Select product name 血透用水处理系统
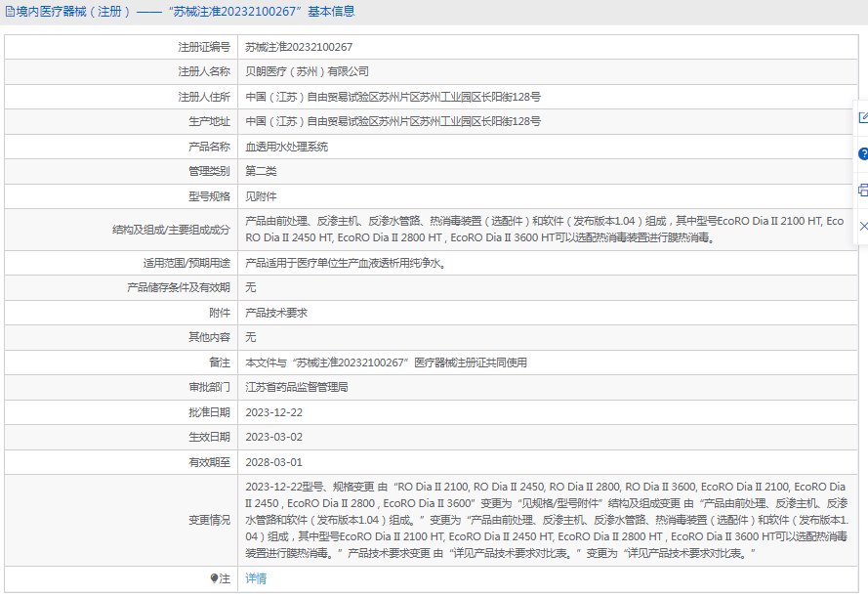This screenshot has height=597, width=868. tap(287, 147)
